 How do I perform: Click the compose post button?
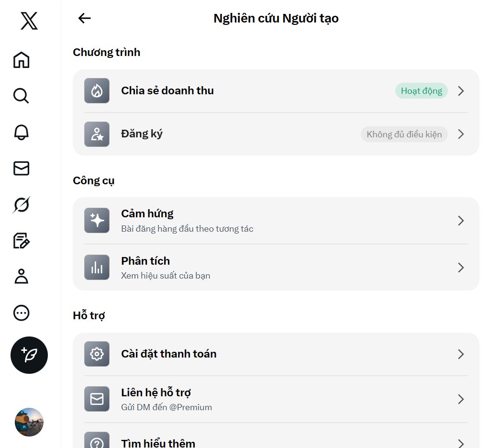29,355
